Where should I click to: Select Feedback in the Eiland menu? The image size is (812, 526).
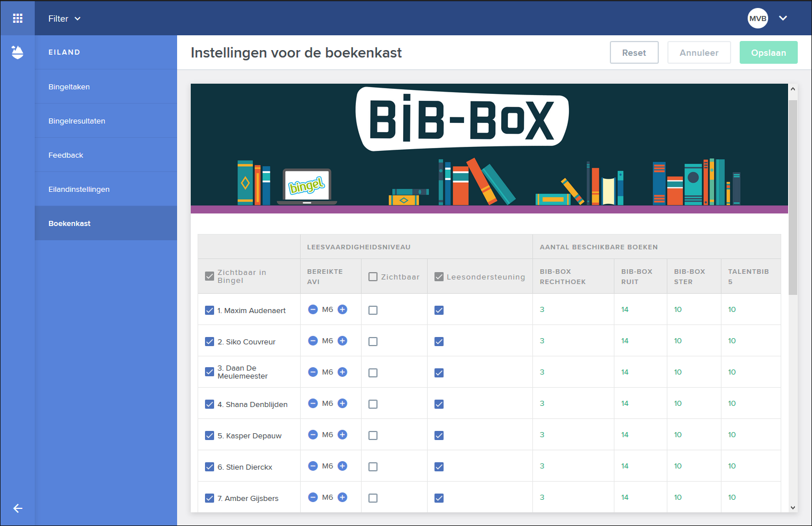pos(106,155)
